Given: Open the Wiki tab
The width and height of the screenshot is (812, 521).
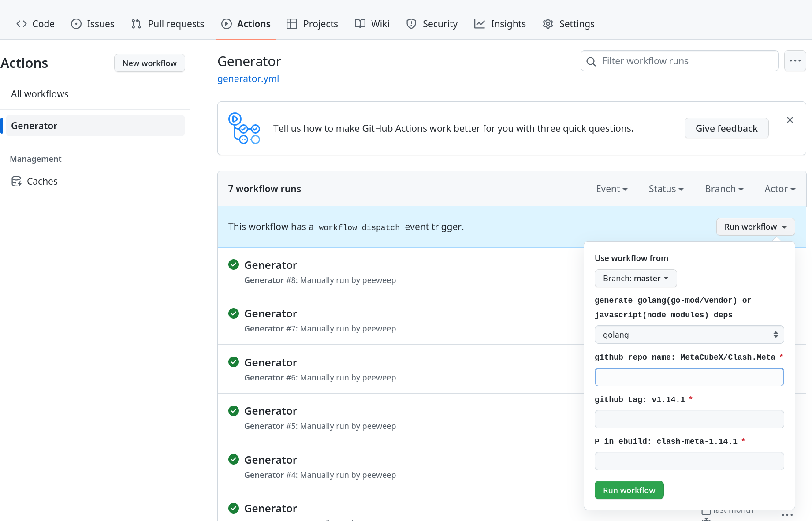Looking at the screenshot, I should [372, 24].
